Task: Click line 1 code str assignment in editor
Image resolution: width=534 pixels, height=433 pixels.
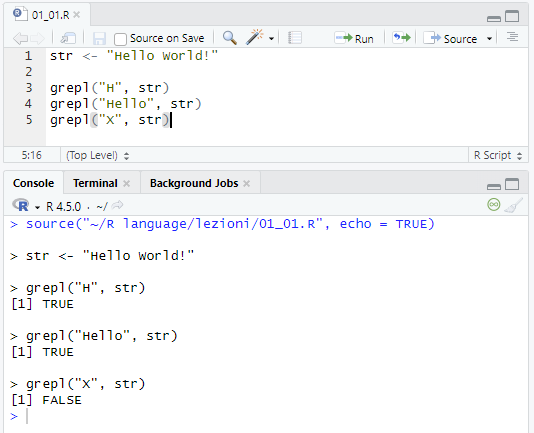Action: (x=134, y=56)
